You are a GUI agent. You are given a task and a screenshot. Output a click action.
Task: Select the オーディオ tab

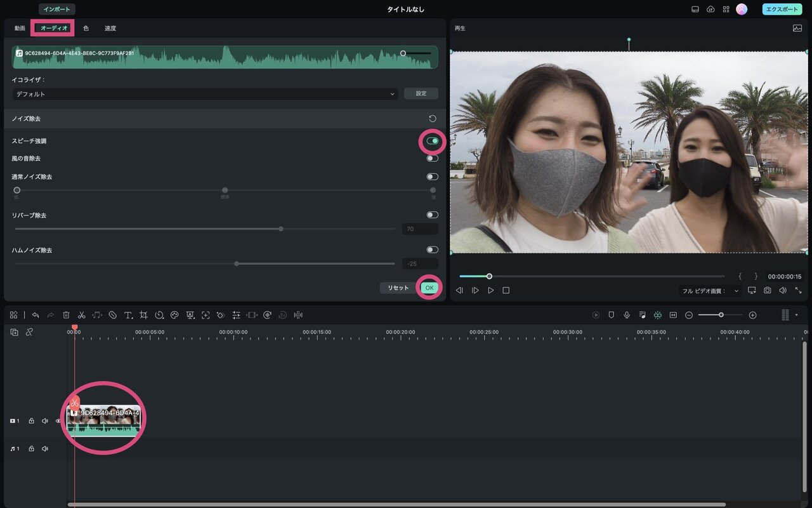[53, 28]
